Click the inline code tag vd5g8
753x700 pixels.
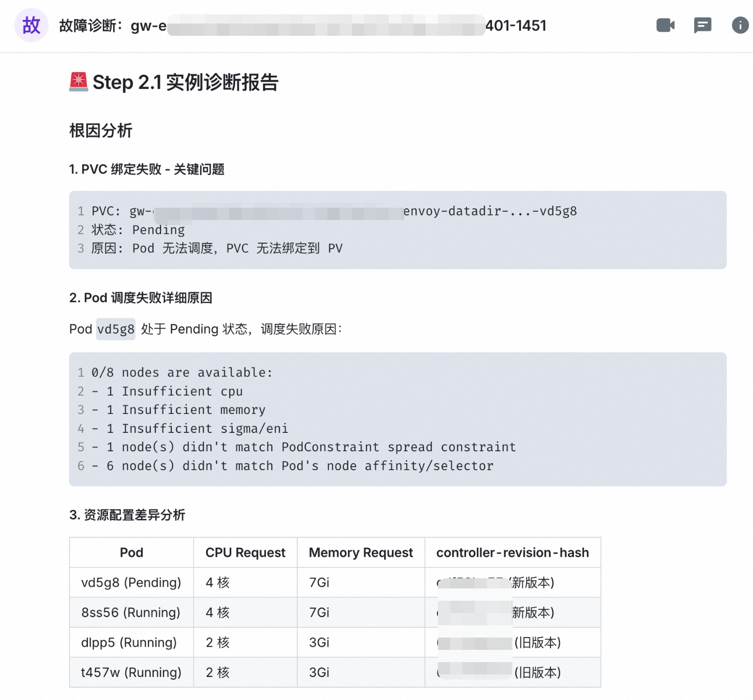(x=116, y=329)
